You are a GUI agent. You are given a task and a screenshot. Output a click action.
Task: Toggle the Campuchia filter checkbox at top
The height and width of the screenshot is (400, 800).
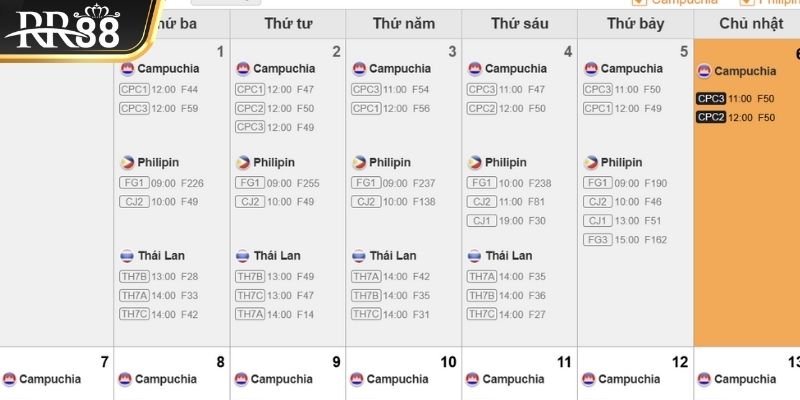tap(639, 2)
